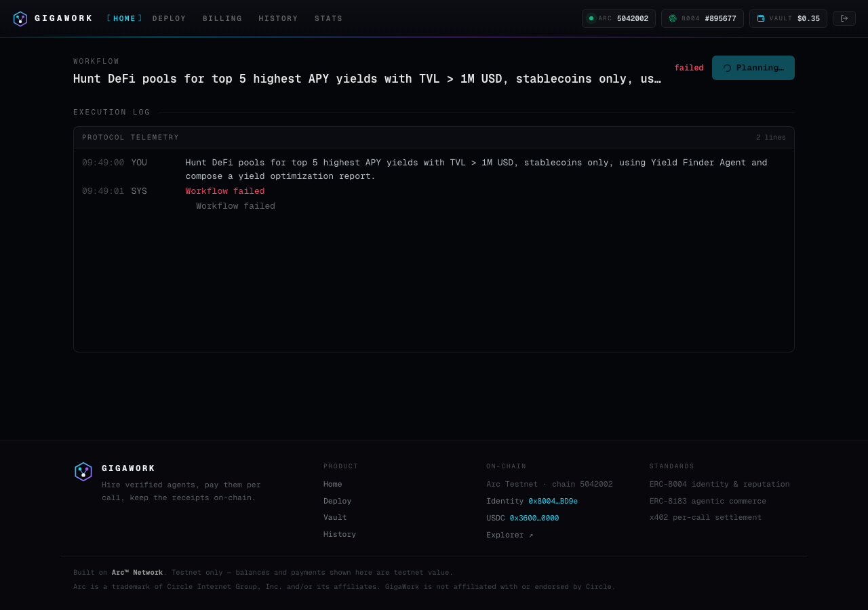
Task: Click the GigaWork hexagon logo in the footer
Action: tap(83, 472)
